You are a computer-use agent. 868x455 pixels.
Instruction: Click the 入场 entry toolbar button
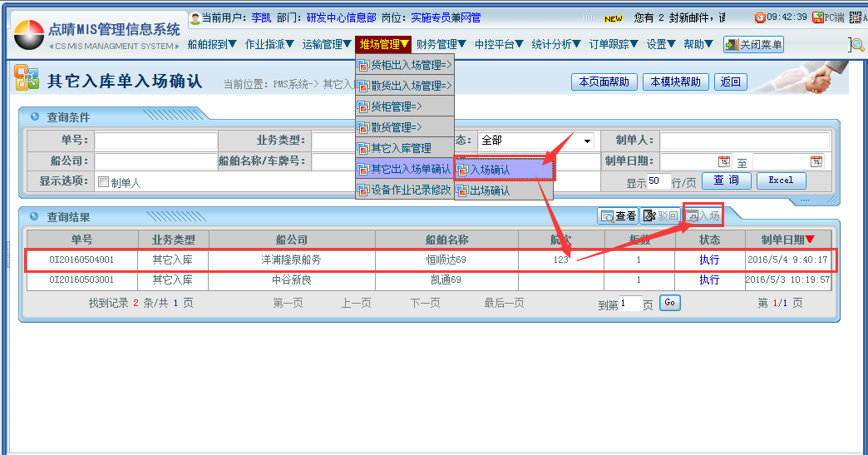coord(703,216)
